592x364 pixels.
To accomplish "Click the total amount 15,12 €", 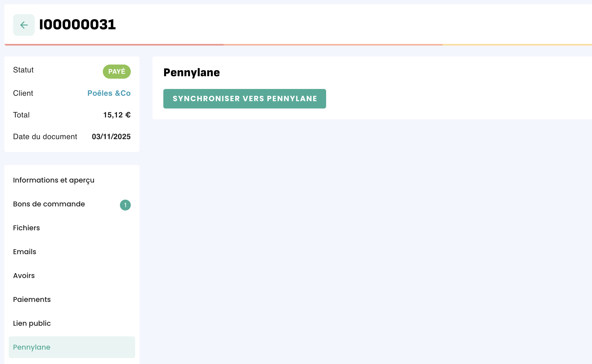I will pyautogui.click(x=117, y=115).
